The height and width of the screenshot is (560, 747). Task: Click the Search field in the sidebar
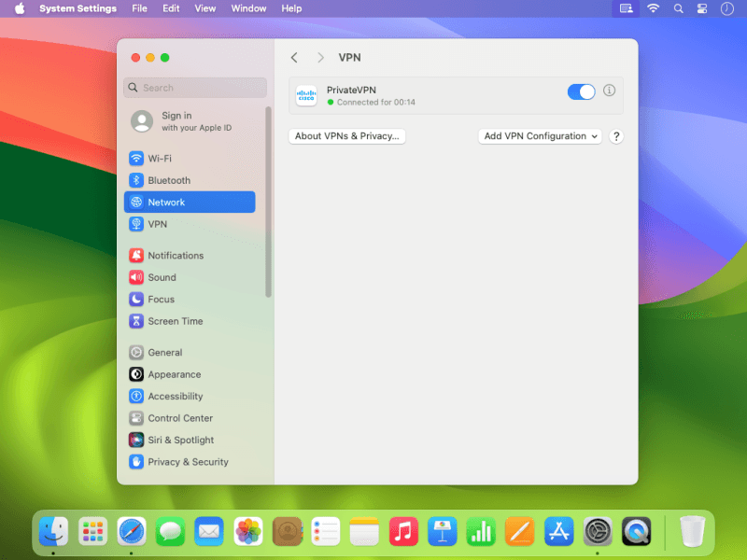194,88
